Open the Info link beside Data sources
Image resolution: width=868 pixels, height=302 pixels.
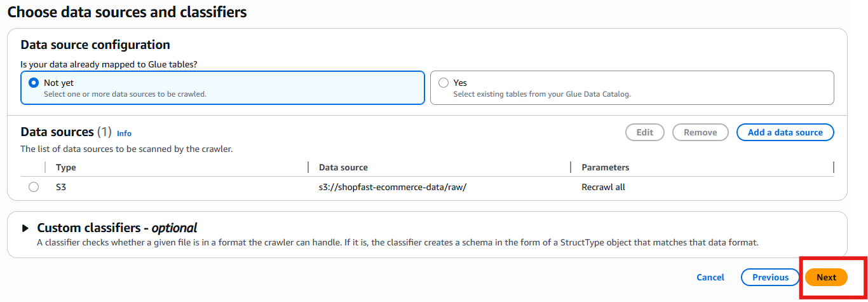(124, 134)
